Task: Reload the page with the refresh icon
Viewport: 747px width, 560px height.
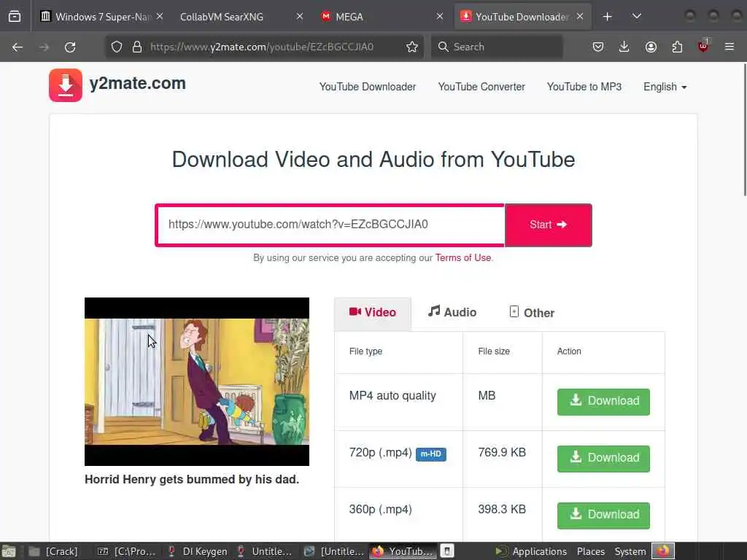Action: [70, 47]
